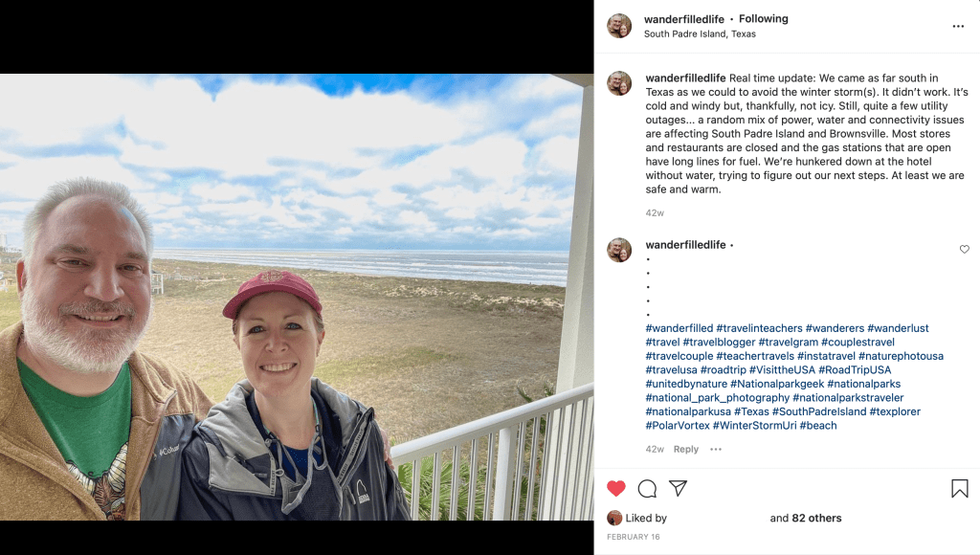This screenshot has height=555, width=980.
Task: Click the beach selfie photo
Action: tap(297, 297)
